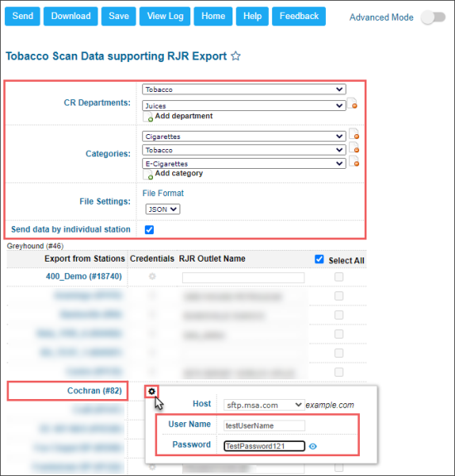Open the Tobacco department dropdown
455x476 pixels.
(244, 89)
